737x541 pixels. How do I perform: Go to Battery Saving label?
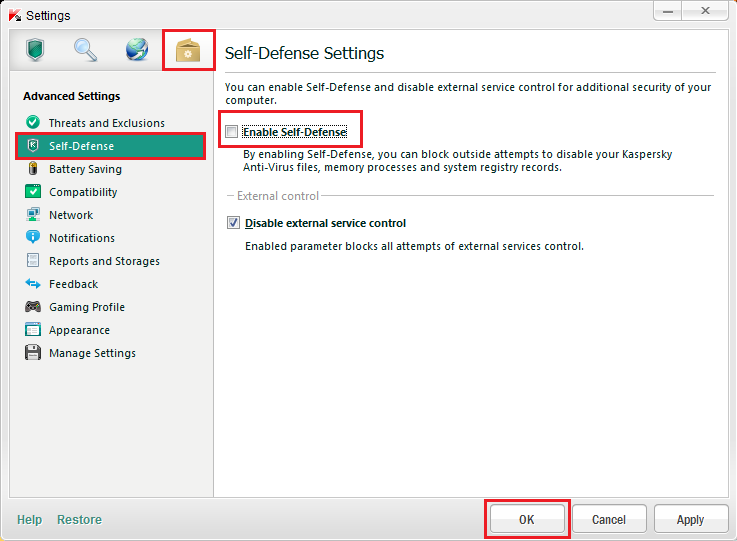point(86,169)
